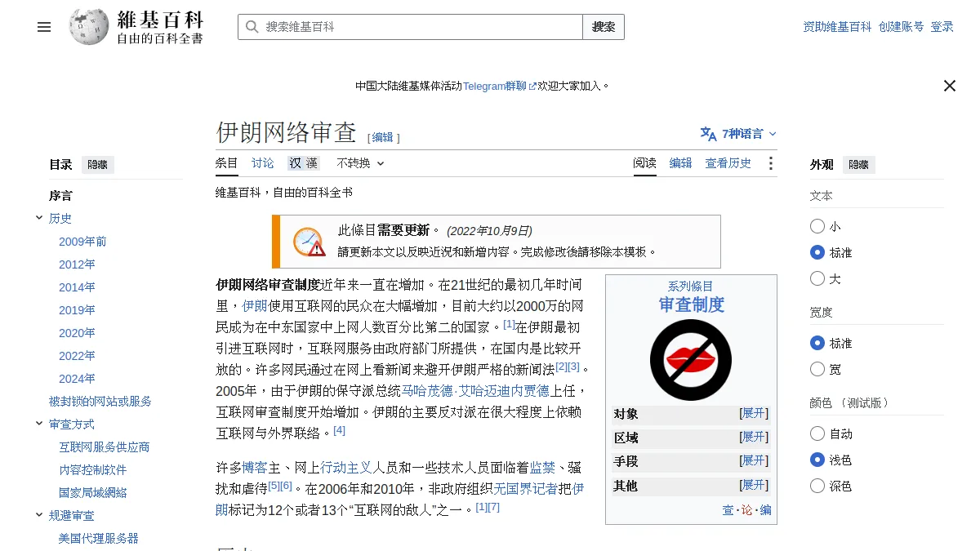This screenshot has width=980, height=551.
Task: Go to 2012年 in contents
Action: (x=77, y=264)
